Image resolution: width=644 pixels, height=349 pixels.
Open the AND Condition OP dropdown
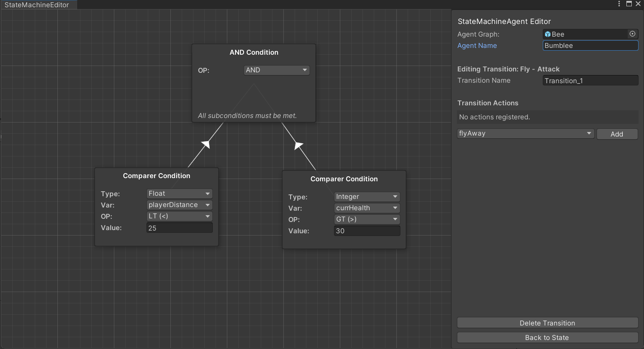277,70
